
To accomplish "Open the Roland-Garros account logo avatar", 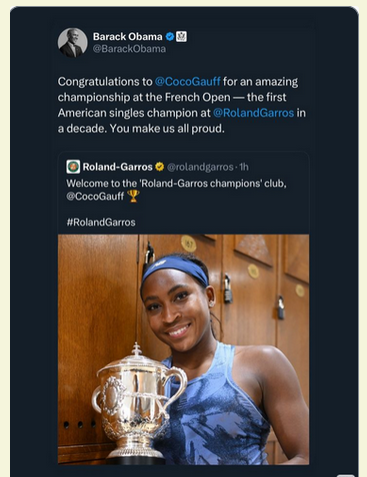I will [x=73, y=166].
